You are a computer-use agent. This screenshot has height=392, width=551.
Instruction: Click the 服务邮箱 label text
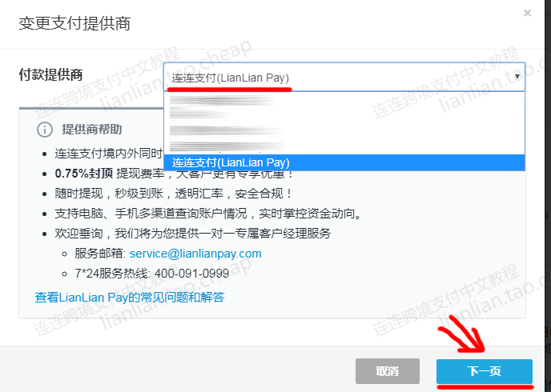click(100, 254)
